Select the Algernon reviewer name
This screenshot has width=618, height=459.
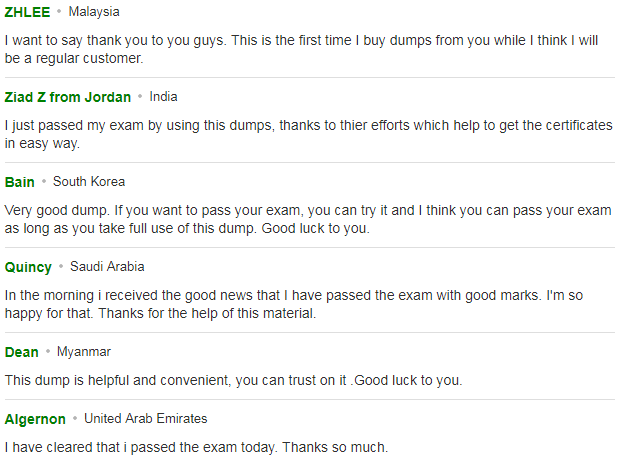35,419
